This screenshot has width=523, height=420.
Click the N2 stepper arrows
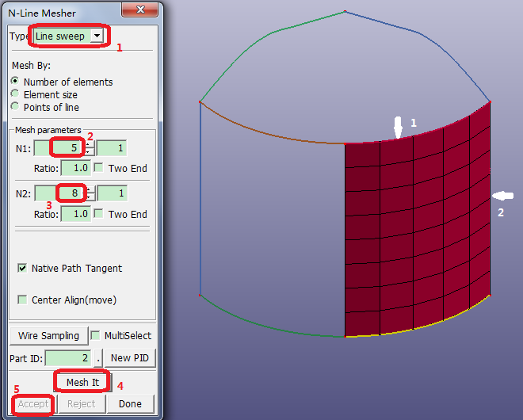pos(91,193)
